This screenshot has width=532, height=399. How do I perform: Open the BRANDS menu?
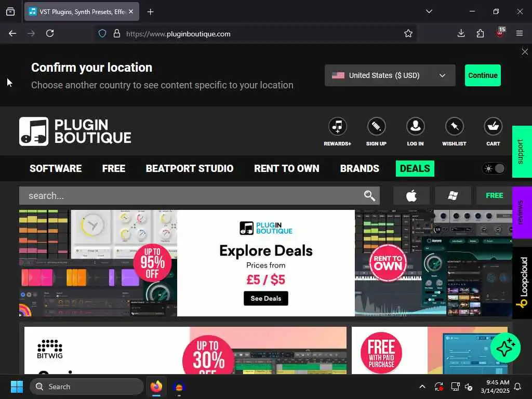(360, 169)
